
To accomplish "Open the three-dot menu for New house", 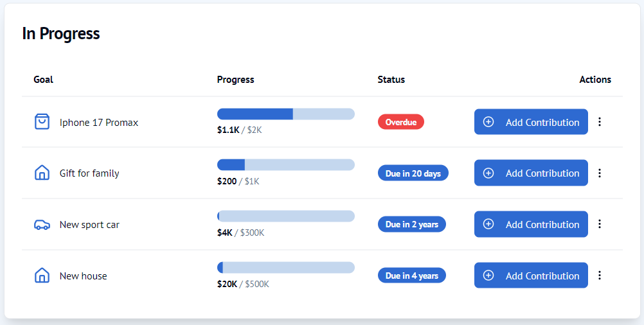I will click(x=600, y=276).
